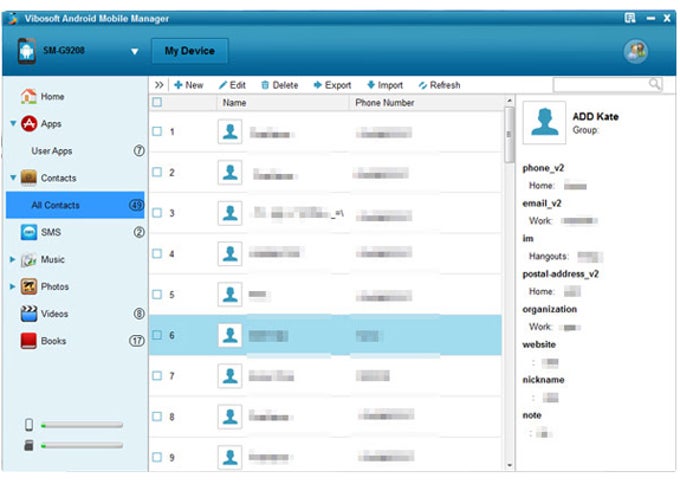Image resolution: width=680 pixels, height=497 pixels.
Task: Collapse the Apps tree arrow
Action: 13,124
